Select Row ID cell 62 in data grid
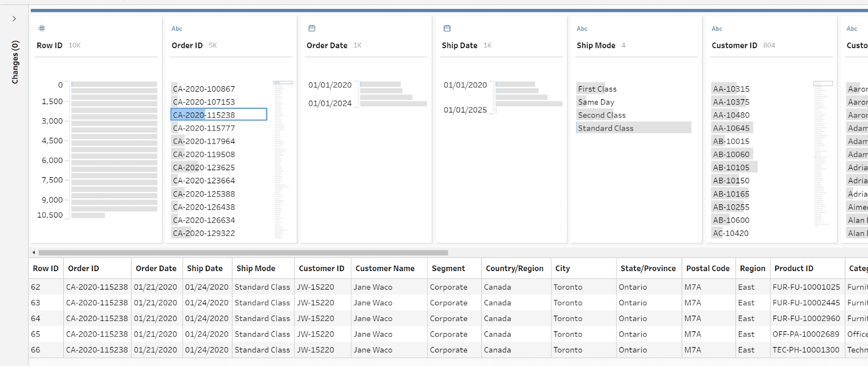Screen dimensions: 868x366 [x=46, y=287]
